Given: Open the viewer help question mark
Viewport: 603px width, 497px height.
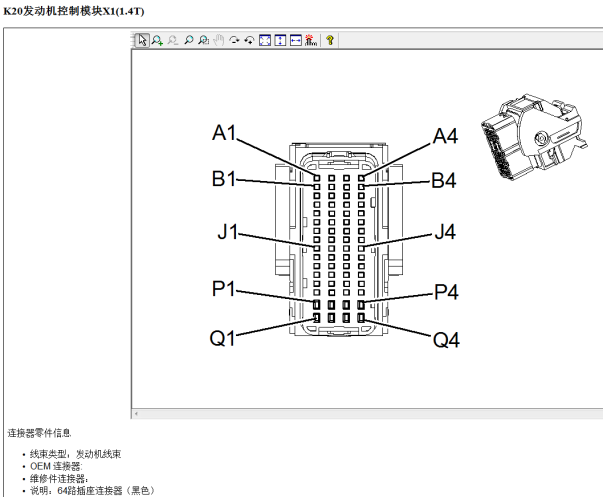Looking at the screenshot, I should click(330, 40).
